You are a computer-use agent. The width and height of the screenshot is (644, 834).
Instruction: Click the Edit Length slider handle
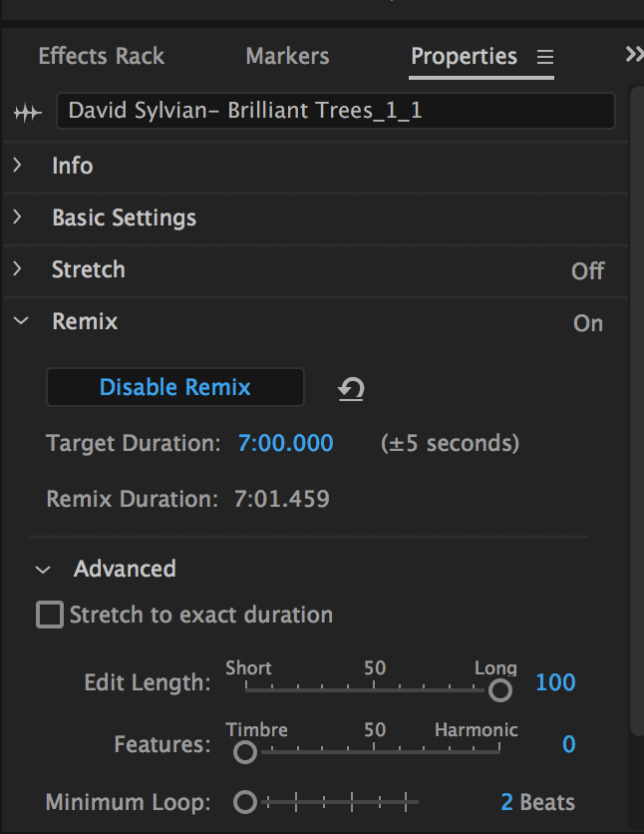[x=500, y=689]
